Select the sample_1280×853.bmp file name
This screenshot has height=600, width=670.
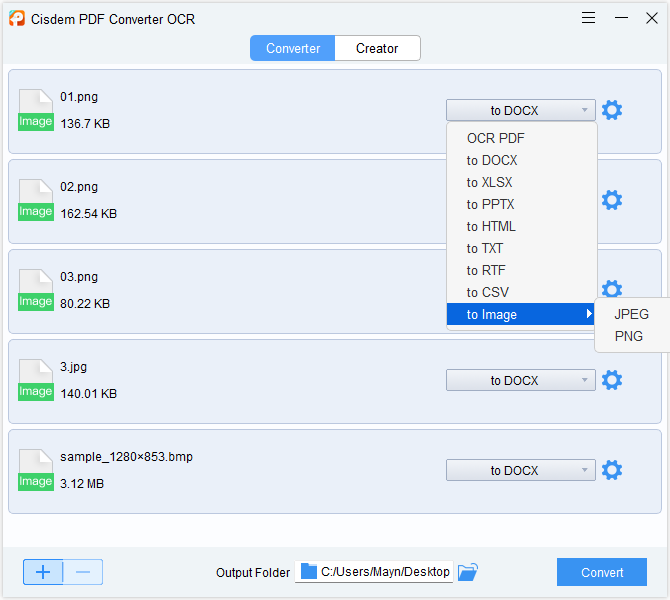point(126,457)
